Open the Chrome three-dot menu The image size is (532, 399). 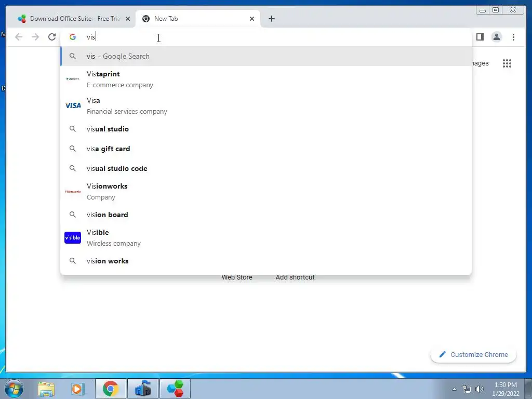coord(513,37)
